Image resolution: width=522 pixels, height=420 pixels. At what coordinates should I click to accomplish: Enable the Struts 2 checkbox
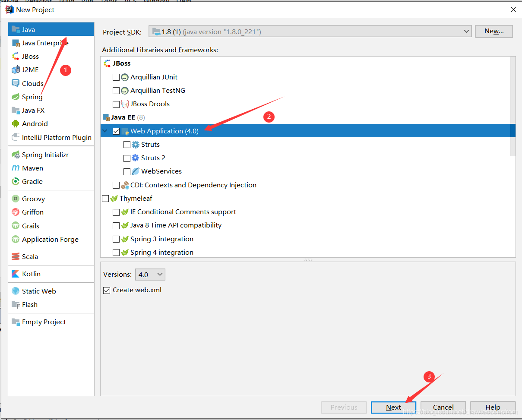pyautogui.click(x=127, y=158)
